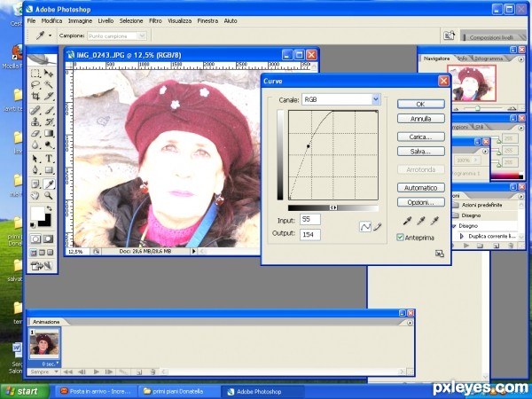
Task: Select the Rectangle shape tool
Action: 49,169
